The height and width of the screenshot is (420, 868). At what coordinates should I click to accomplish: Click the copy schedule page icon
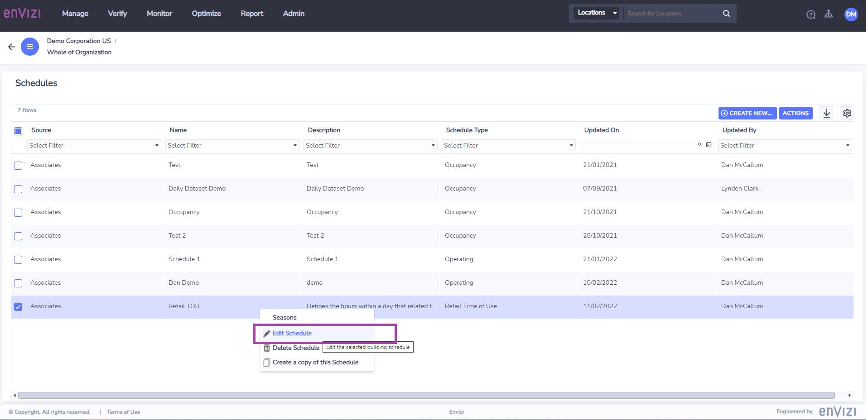pos(267,363)
